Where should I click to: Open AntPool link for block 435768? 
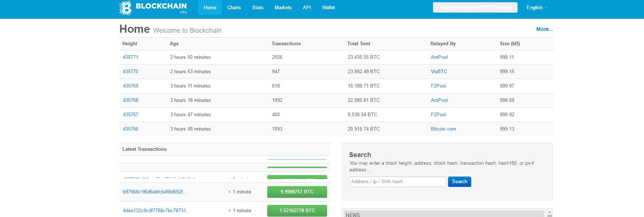439,100
